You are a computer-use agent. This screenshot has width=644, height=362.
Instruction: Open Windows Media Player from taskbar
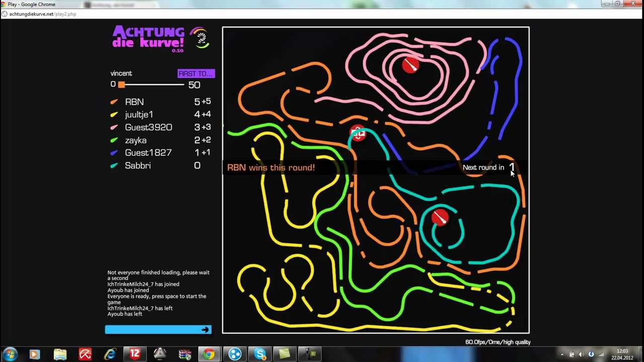point(35,354)
